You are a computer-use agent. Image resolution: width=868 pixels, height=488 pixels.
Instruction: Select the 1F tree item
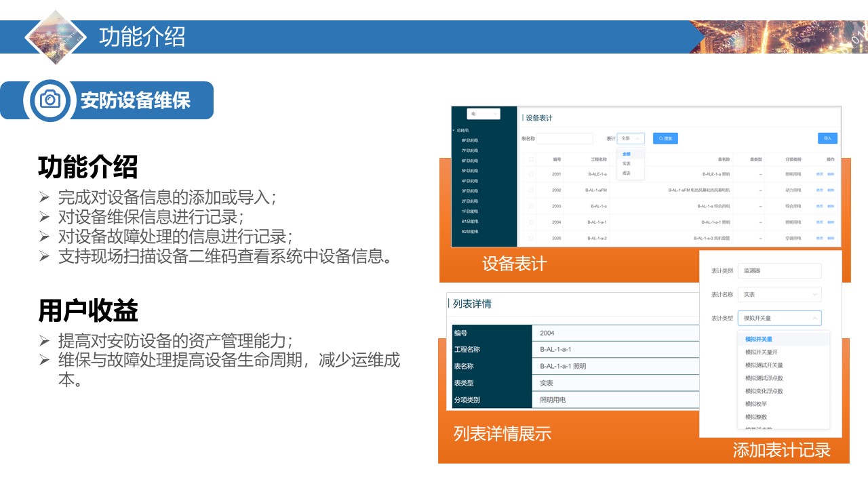(470, 211)
